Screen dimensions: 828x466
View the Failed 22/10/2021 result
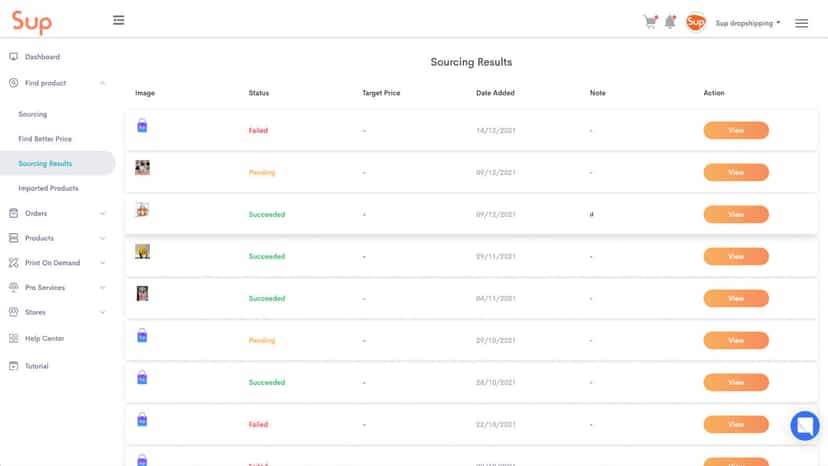736,424
